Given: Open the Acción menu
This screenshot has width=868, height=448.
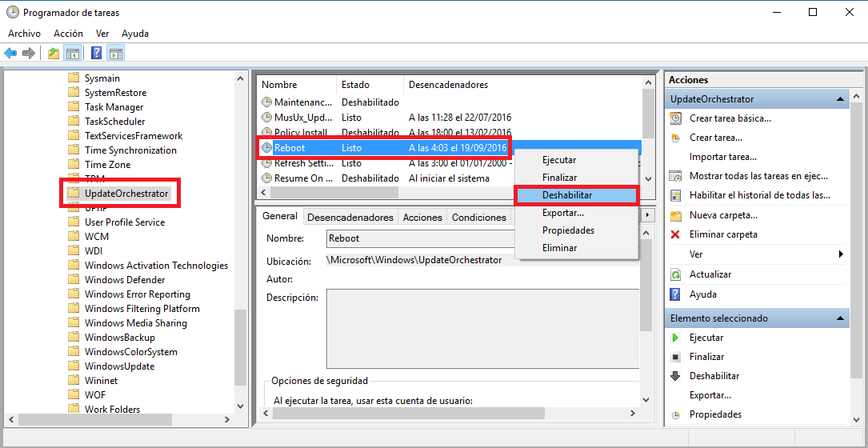Looking at the screenshot, I should (x=68, y=34).
